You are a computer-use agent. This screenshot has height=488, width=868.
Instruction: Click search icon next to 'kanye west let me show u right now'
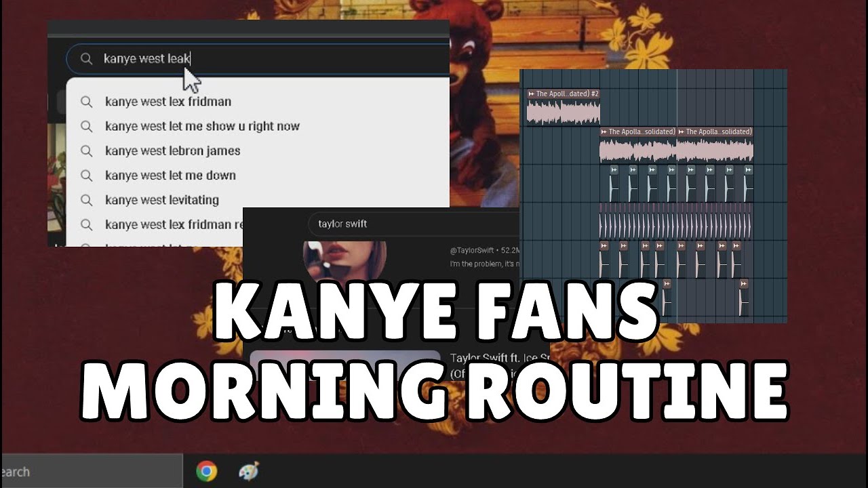(86, 127)
